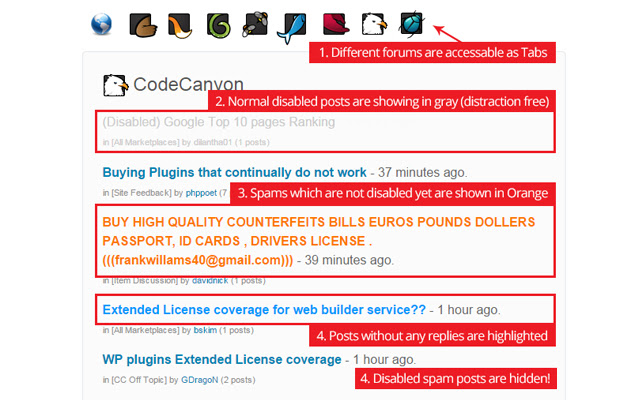Click '37 minutes ago' timestamp
This screenshot has width=640, height=400.
pyautogui.click(x=422, y=172)
